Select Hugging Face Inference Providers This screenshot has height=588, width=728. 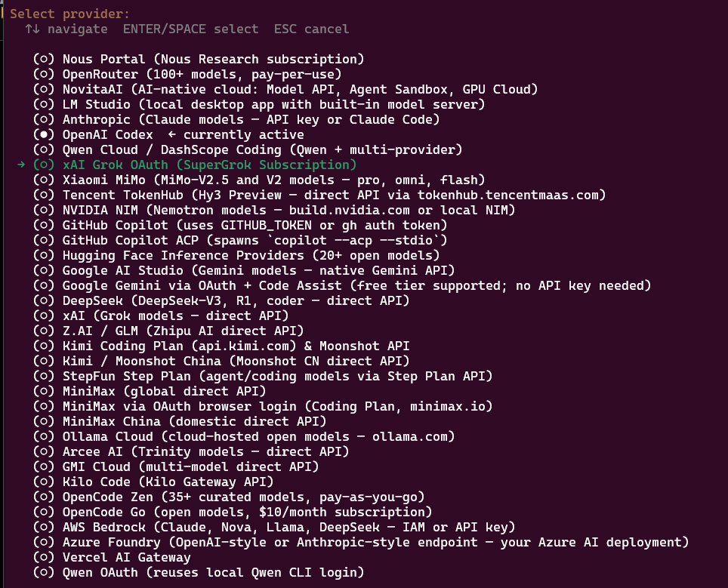(x=236, y=255)
